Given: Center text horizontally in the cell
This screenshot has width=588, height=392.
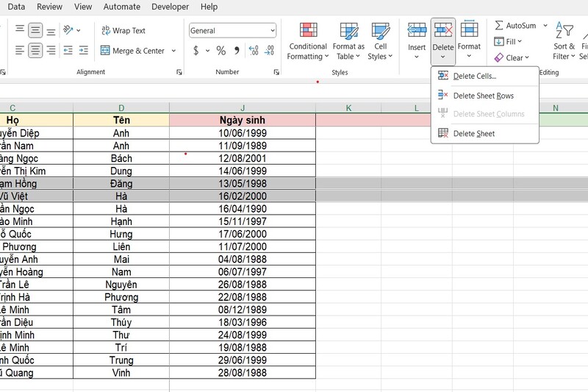Looking at the screenshot, I should coord(35,50).
